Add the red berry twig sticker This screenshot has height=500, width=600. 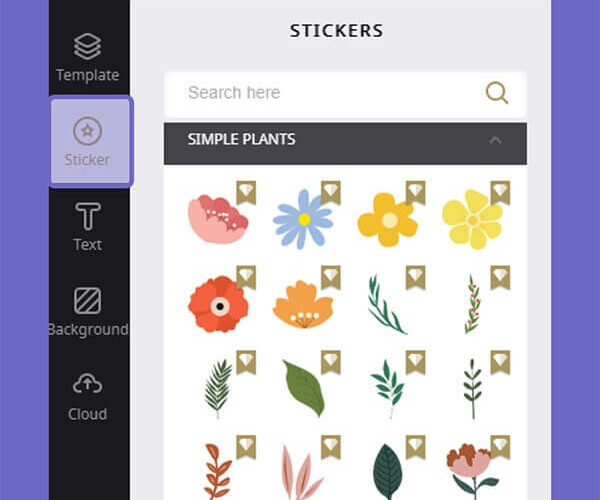pos(473,305)
